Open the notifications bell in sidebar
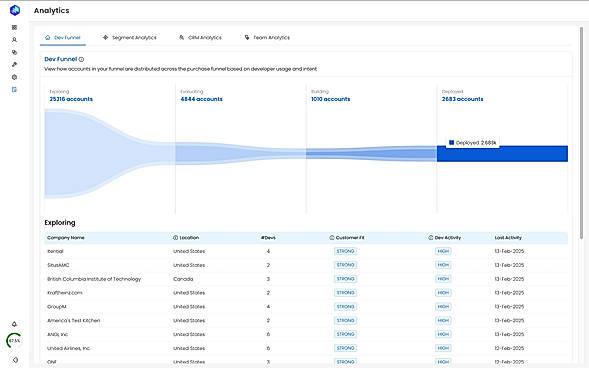 tap(15, 324)
